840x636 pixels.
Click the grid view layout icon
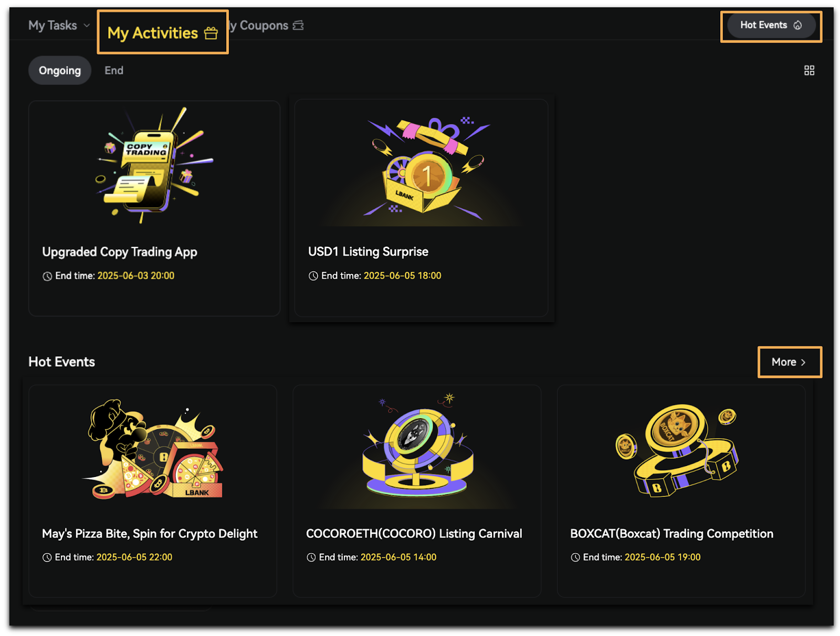pos(809,70)
